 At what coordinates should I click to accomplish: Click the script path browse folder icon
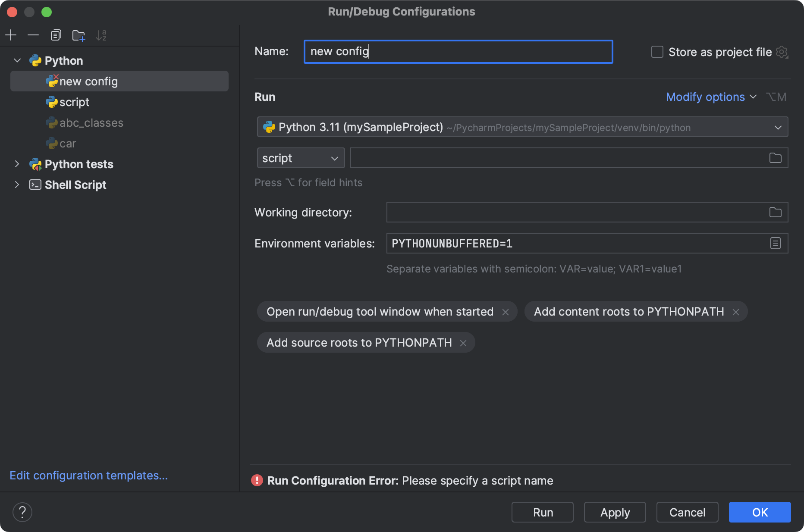coord(775,158)
